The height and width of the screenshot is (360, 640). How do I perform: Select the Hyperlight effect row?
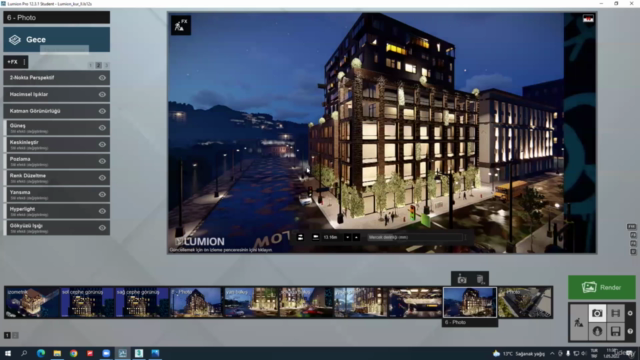[57, 211]
